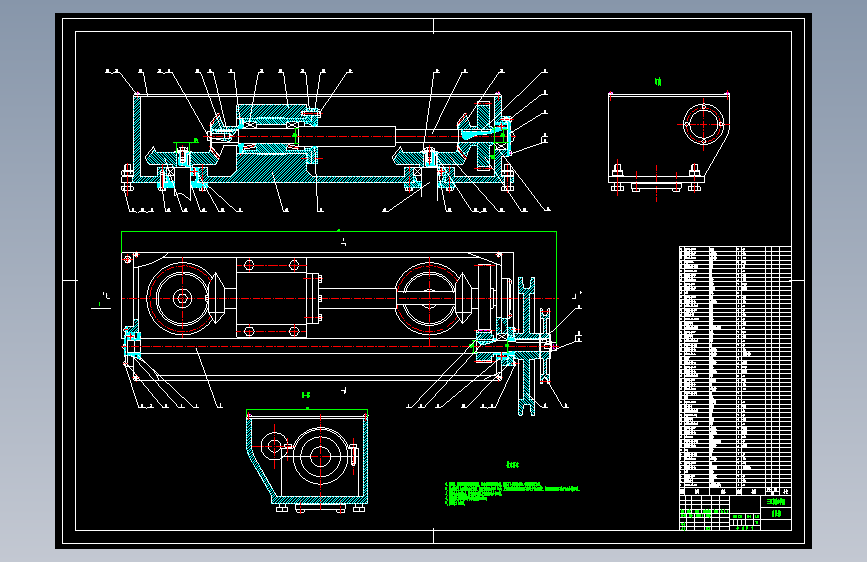Click the green view label above the top-right view
This screenshot has width=867, height=562.
click(x=658, y=82)
